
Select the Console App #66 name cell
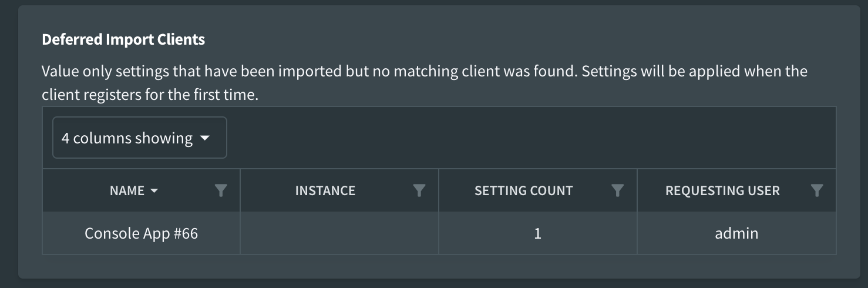pyautogui.click(x=141, y=233)
